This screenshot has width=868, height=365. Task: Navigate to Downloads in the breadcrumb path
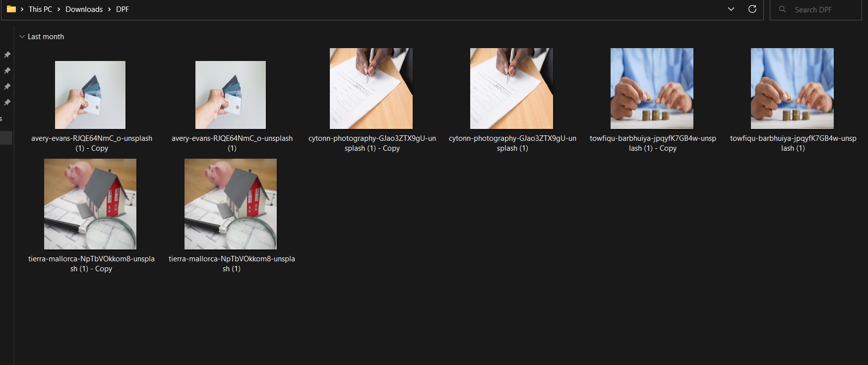click(84, 9)
